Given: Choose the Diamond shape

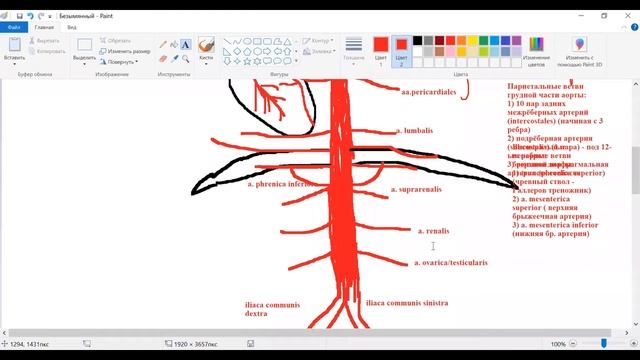Looking at the screenshot, I should 237,51.
